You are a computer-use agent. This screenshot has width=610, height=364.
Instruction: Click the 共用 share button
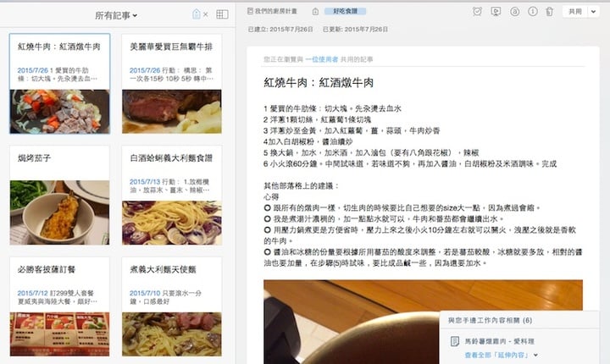pos(575,12)
